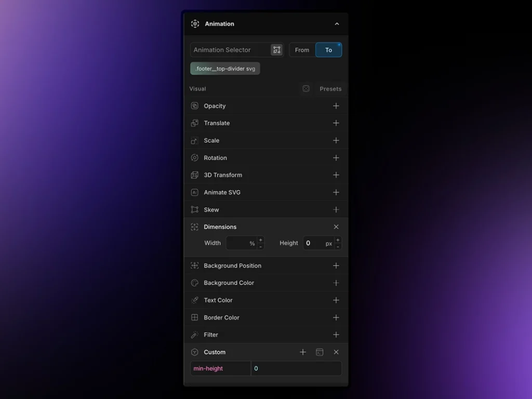Add a Rotation animation property

(336, 158)
